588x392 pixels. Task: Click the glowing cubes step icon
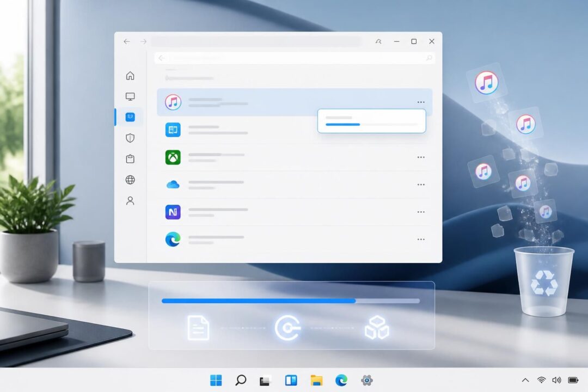(x=377, y=327)
